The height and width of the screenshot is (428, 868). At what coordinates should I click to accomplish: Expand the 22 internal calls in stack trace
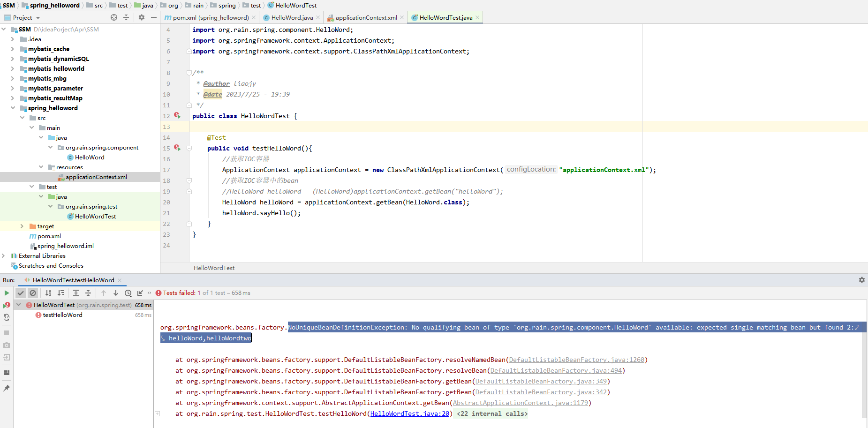click(x=158, y=413)
